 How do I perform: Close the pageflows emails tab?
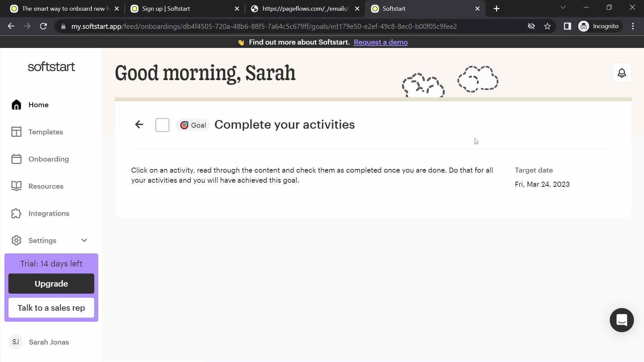tap(357, 9)
